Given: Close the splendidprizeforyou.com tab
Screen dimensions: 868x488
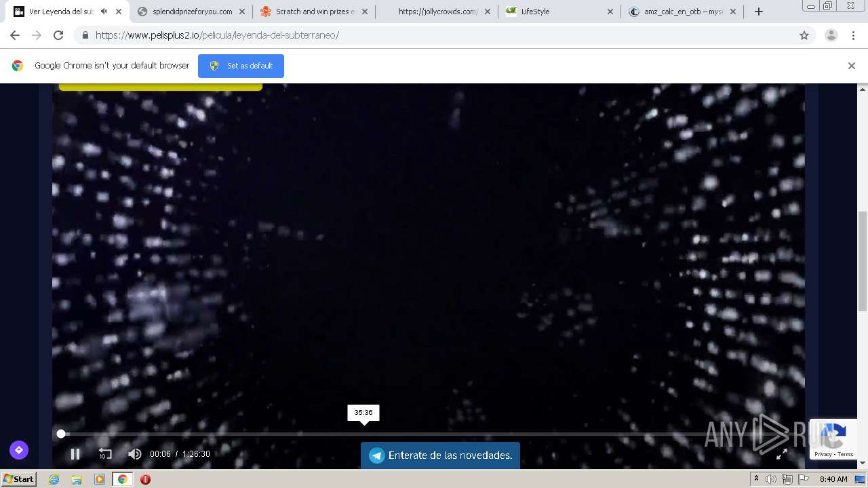Looking at the screenshot, I should pyautogui.click(x=242, y=12).
